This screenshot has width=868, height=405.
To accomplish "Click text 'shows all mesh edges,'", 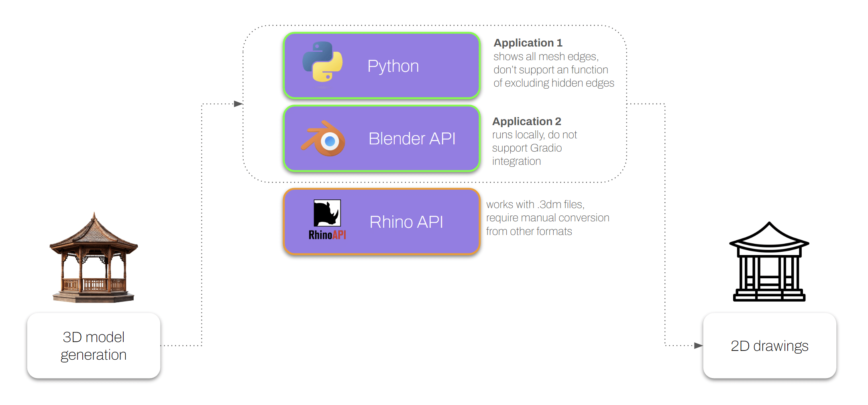I will click(546, 57).
